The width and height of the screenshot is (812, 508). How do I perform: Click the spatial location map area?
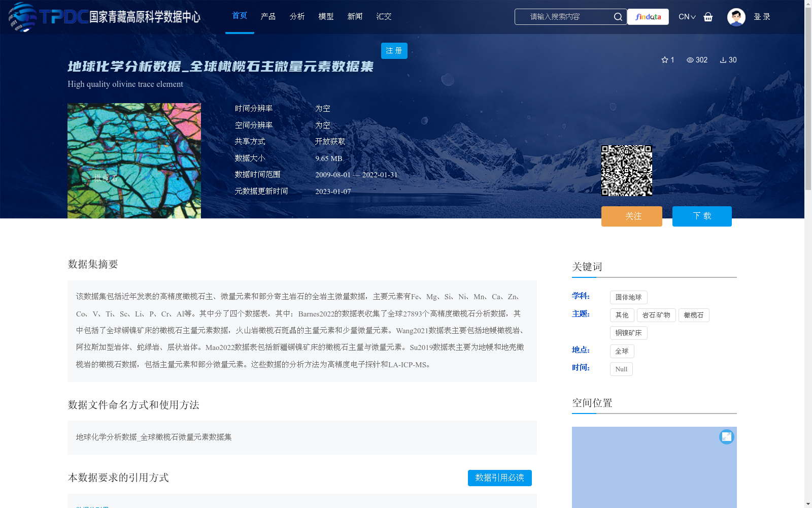pyautogui.click(x=654, y=467)
